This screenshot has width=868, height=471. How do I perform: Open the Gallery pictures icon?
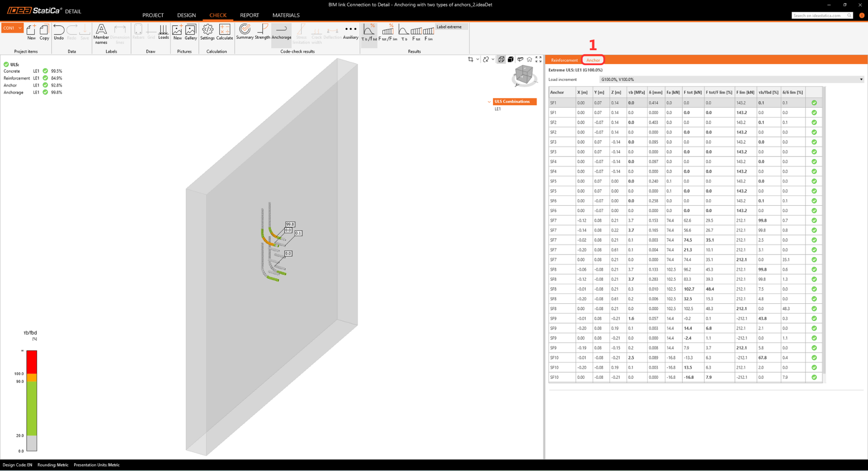[x=191, y=32]
